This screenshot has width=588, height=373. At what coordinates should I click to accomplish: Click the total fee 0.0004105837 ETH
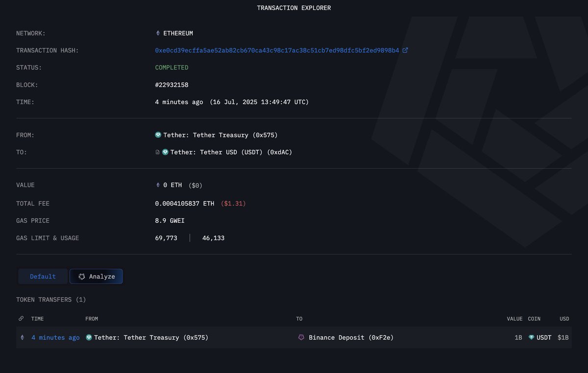pos(185,204)
